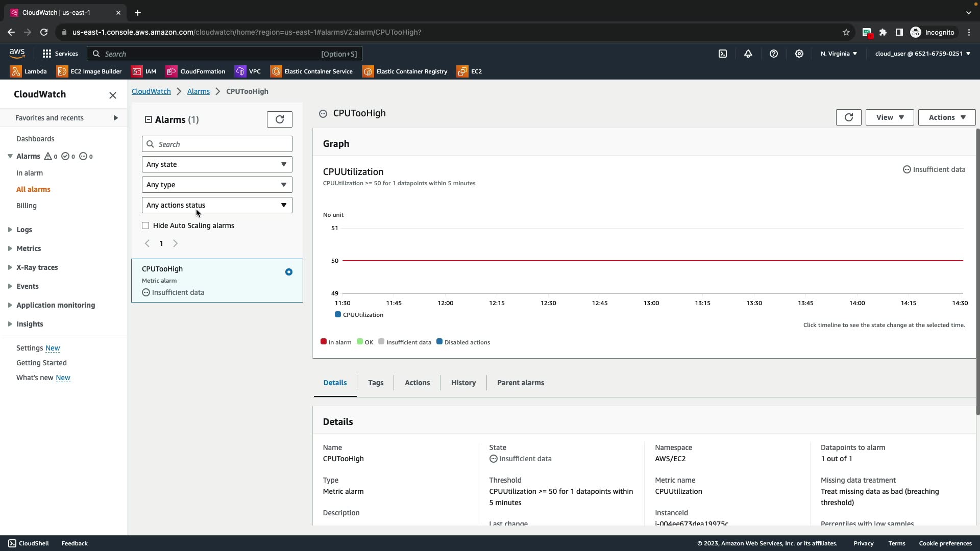The width and height of the screenshot is (980, 551).
Task: Open the notifications bell icon
Action: pos(748,54)
